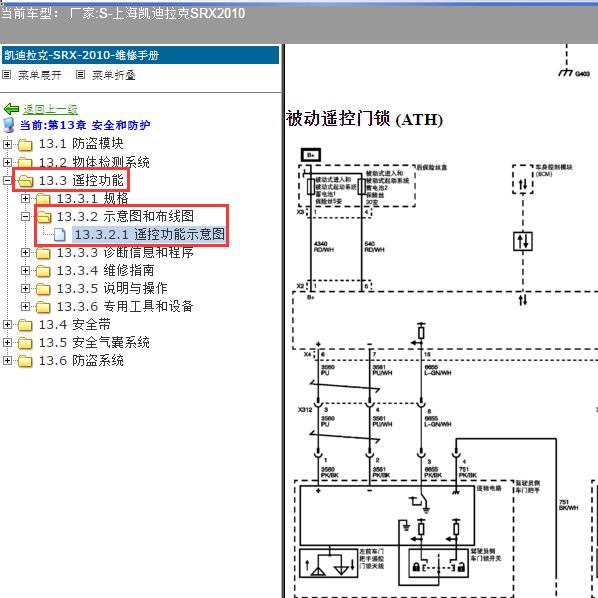Click the 左前车门 handle switch symbol
This screenshot has height=598, width=598.
(x=329, y=563)
